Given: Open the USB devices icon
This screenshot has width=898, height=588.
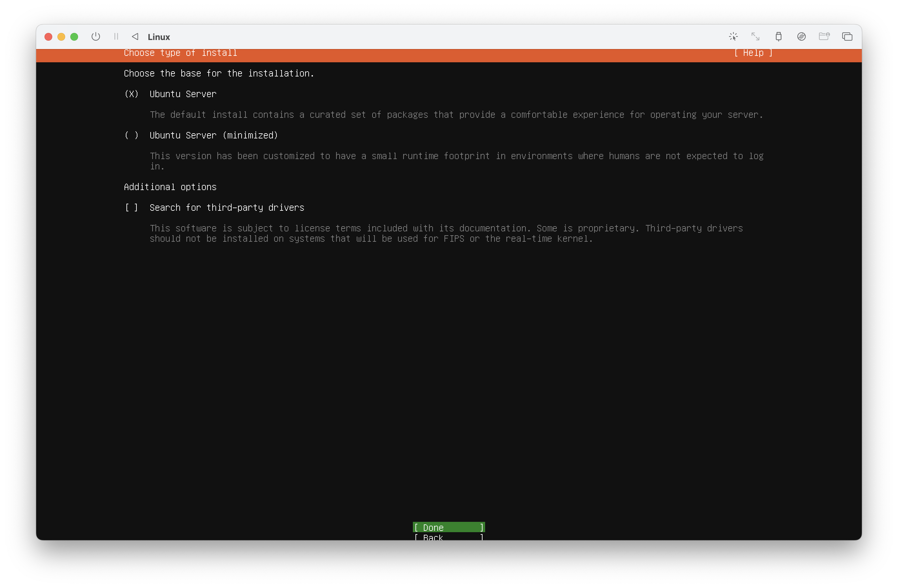Looking at the screenshot, I should (x=778, y=36).
